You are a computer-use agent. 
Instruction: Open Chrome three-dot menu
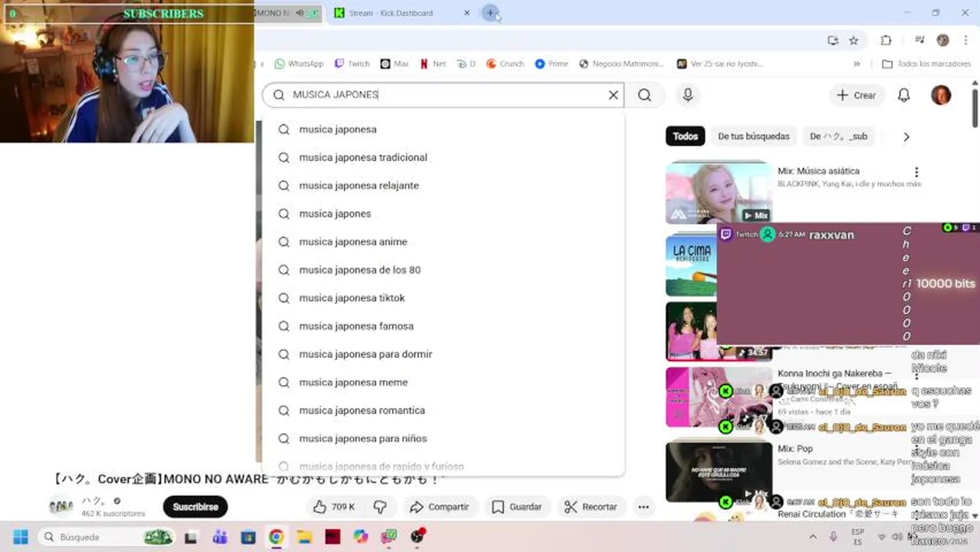coord(965,41)
